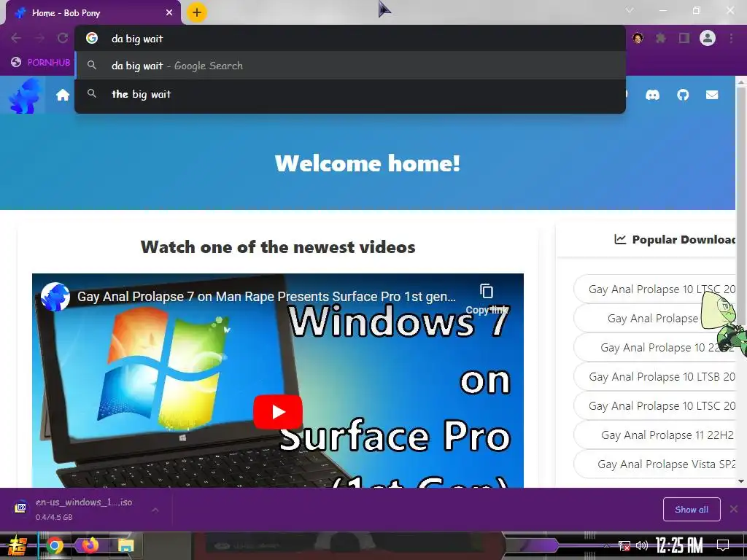Play the embedded YouTube video
The width and height of the screenshot is (747, 560).
278,412
